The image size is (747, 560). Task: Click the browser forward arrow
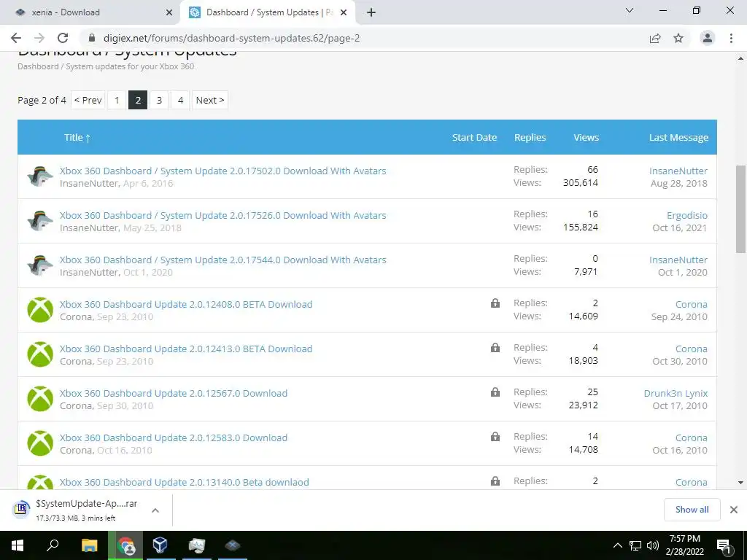(39, 38)
